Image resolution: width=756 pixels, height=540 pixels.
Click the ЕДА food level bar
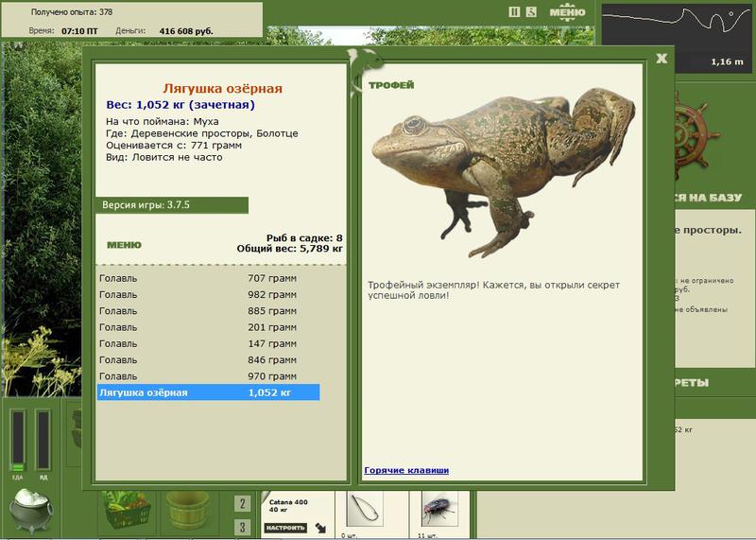pyautogui.click(x=18, y=440)
